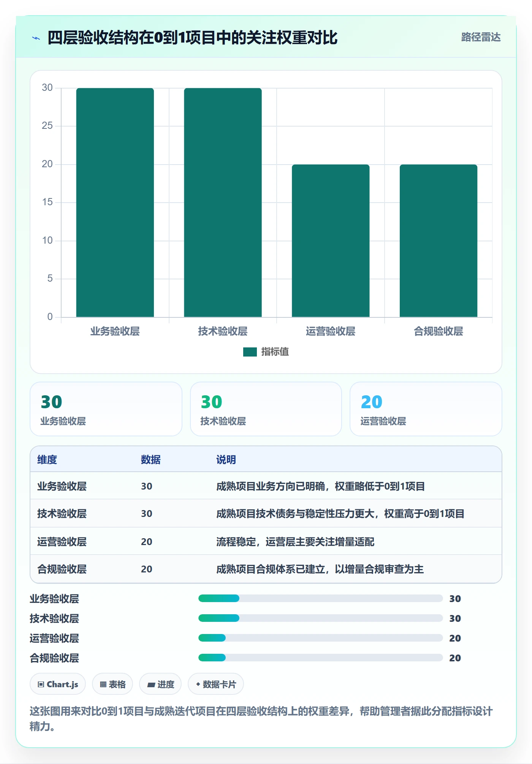
Task: Open the 30 技术验收层 data card
Action: point(266,409)
